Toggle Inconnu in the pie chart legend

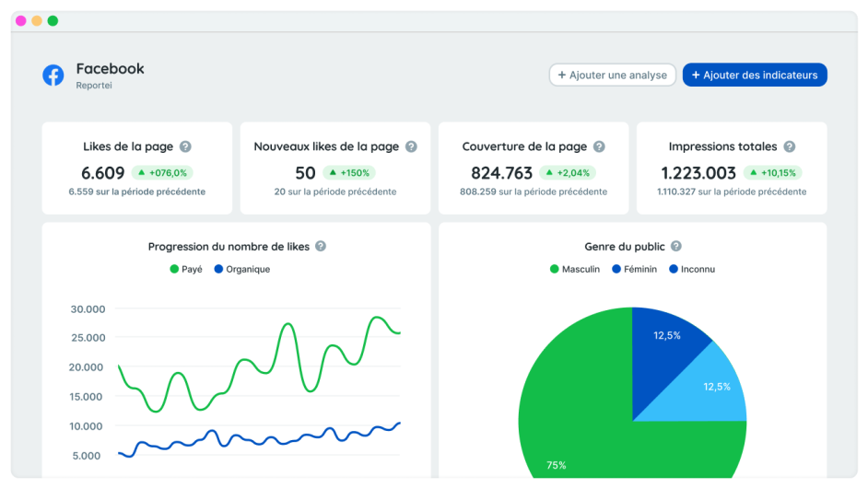pyautogui.click(x=691, y=269)
